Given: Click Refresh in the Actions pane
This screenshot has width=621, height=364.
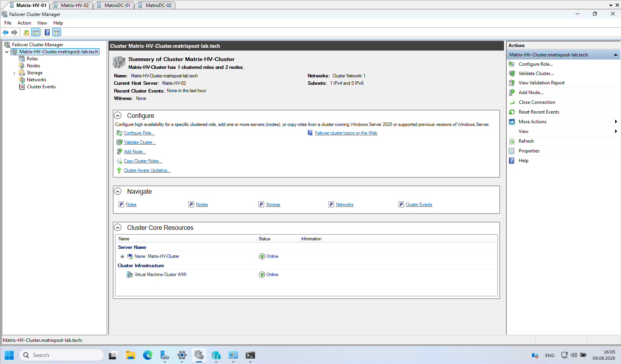Looking at the screenshot, I should [526, 141].
